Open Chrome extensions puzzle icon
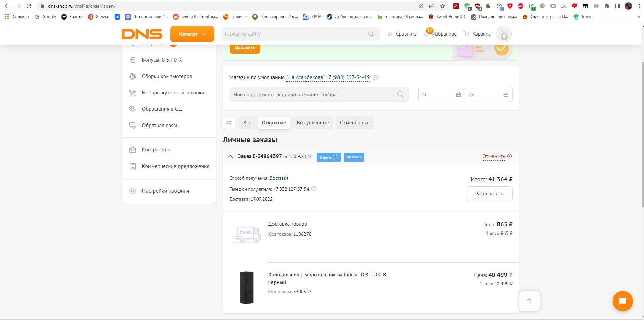 pyautogui.click(x=607, y=6)
